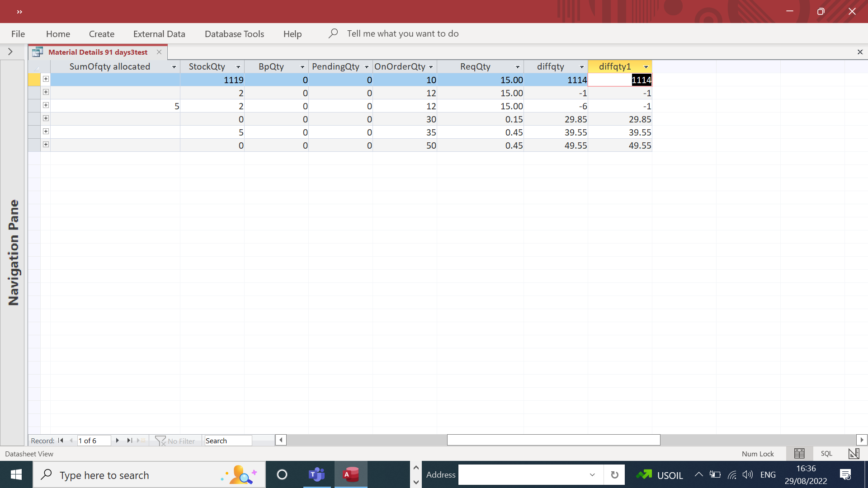The width and height of the screenshot is (868, 488).
Task: Click the Datasheet View status bar icon
Action: (x=799, y=454)
